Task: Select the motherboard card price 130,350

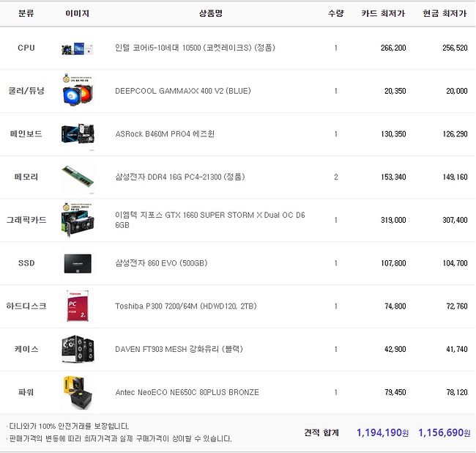Action: 393,134
